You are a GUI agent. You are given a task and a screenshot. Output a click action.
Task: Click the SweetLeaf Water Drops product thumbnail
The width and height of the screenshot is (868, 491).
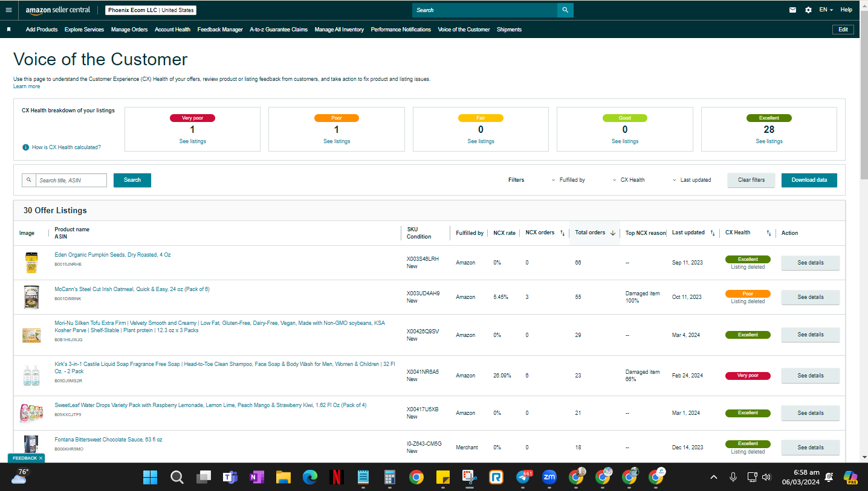tap(31, 414)
